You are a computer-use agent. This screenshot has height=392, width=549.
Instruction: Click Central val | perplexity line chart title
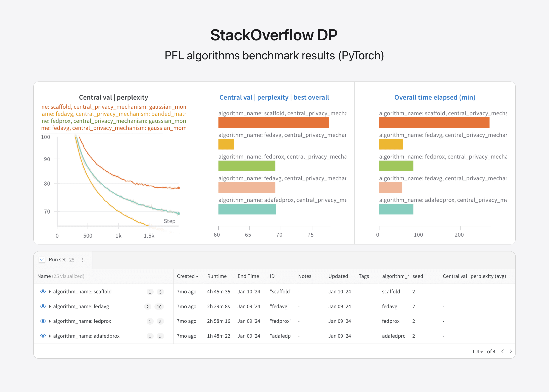[114, 97]
